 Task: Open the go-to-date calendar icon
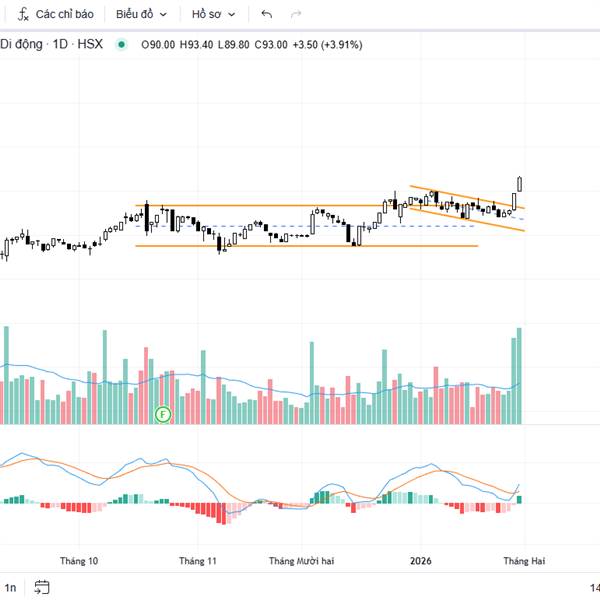(x=41, y=587)
